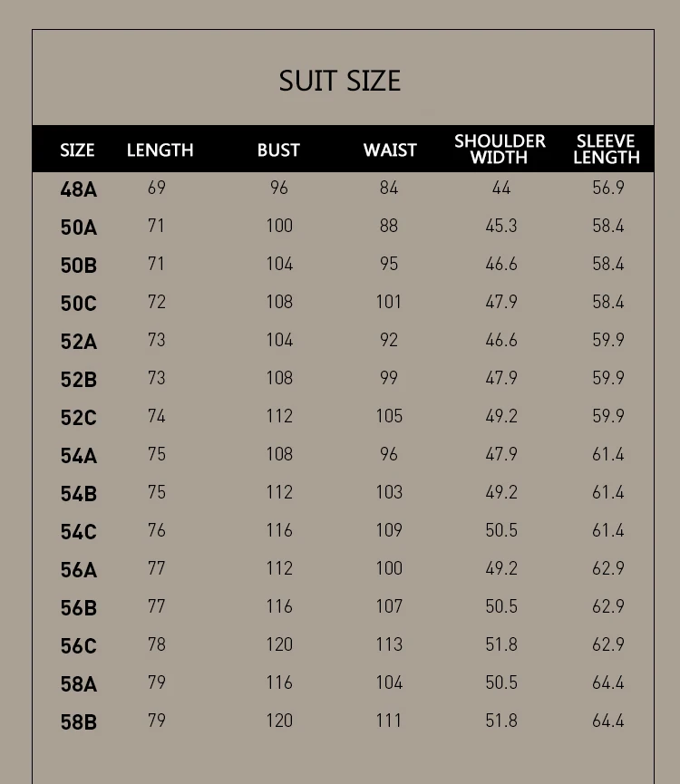This screenshot has height=784, width=680.
Task: Click the LENGTH column header
Action: click(x=160, y=150)
